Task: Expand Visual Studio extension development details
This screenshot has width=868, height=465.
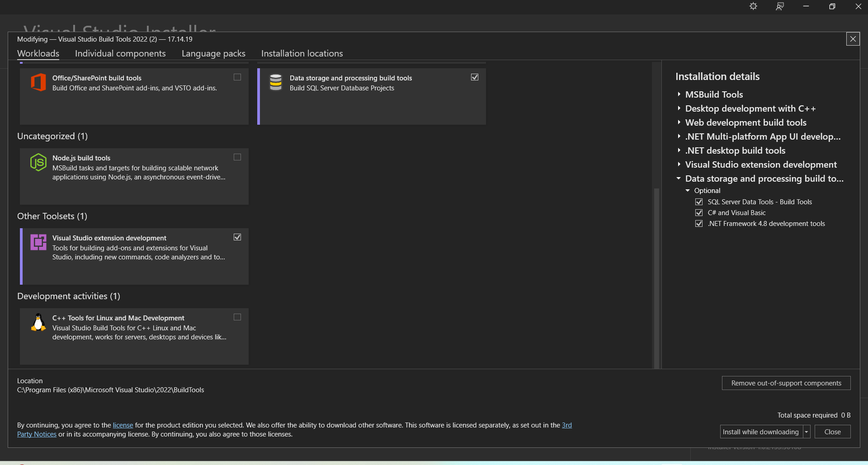Action: coord(679,164)
